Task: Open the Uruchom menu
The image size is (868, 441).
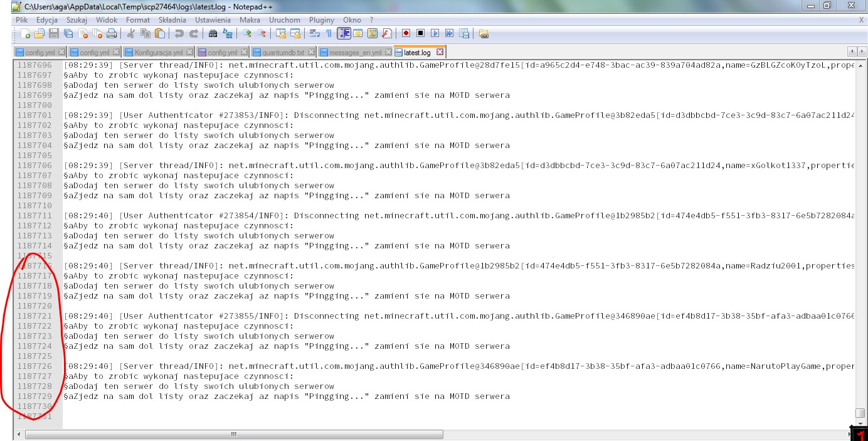Action: click(284, 21)
